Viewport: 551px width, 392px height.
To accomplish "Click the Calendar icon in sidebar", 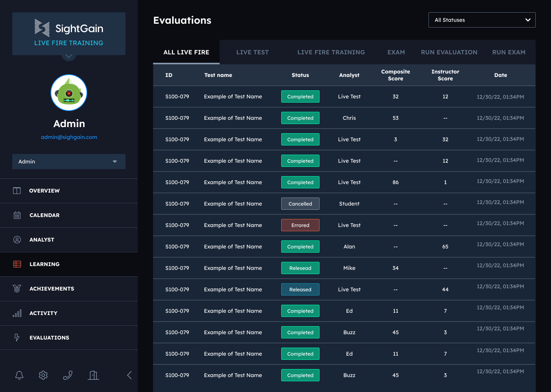I will [17, 215].
